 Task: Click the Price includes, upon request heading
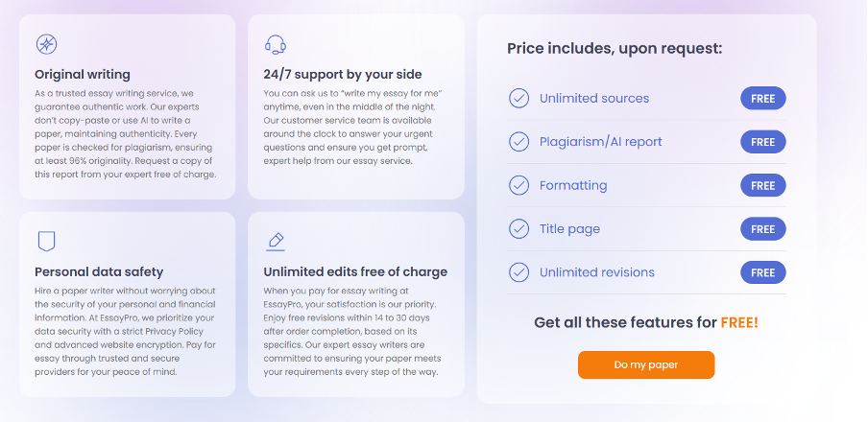[x=615, y=48]
